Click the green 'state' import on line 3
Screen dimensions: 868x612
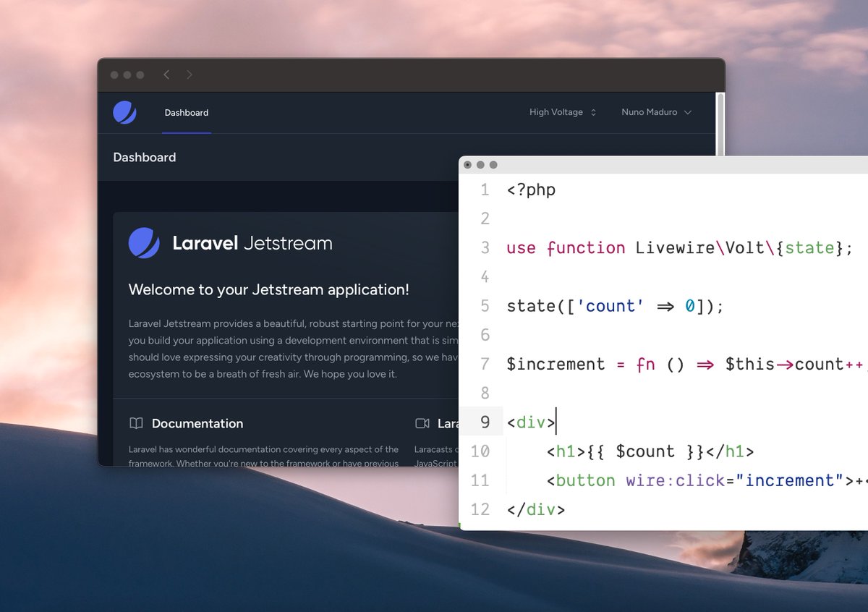tap(809, 248)
